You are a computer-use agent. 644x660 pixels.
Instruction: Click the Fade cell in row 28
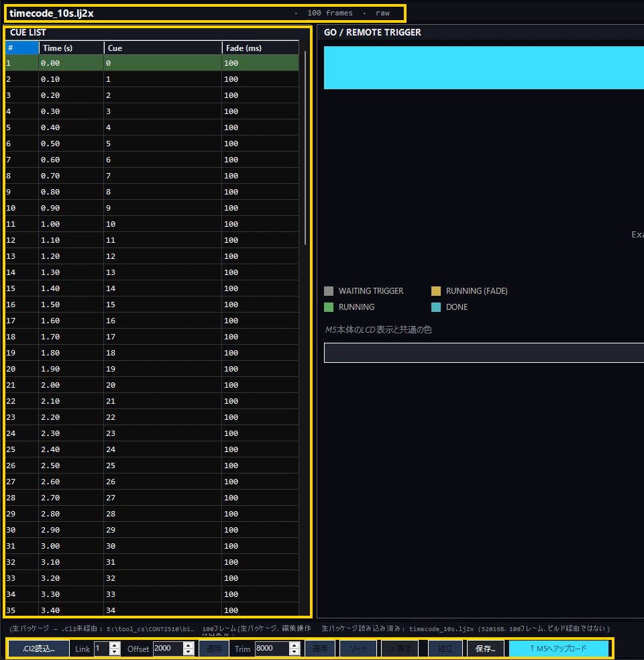[260, 498]
